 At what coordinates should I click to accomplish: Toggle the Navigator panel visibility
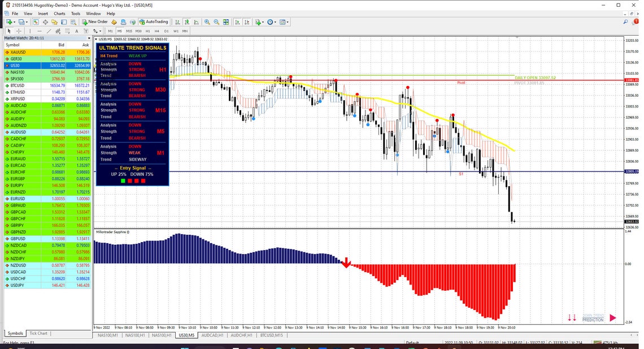pyautogui.click(x=54, y=21)
